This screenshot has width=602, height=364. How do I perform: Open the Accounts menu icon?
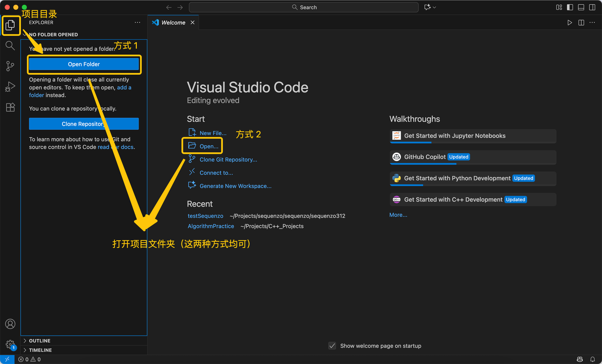[x=10, y=324]
